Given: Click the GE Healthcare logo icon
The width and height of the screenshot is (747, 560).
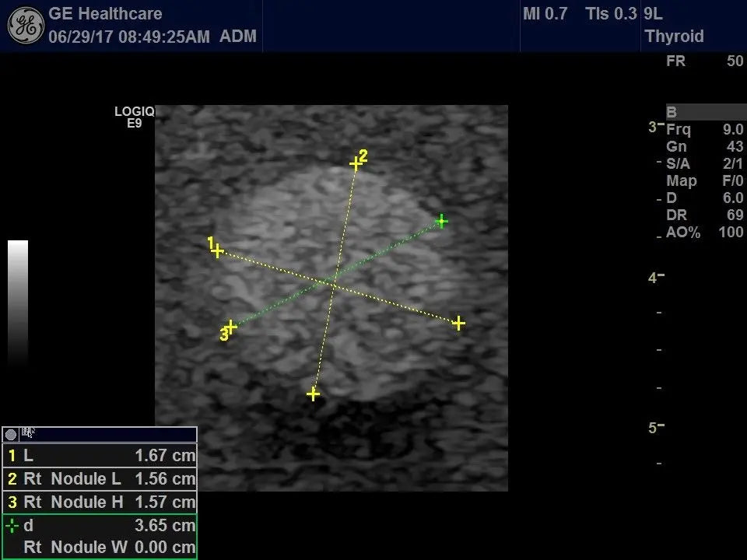Looking at the screenshot, I should [x=24, y=23].
